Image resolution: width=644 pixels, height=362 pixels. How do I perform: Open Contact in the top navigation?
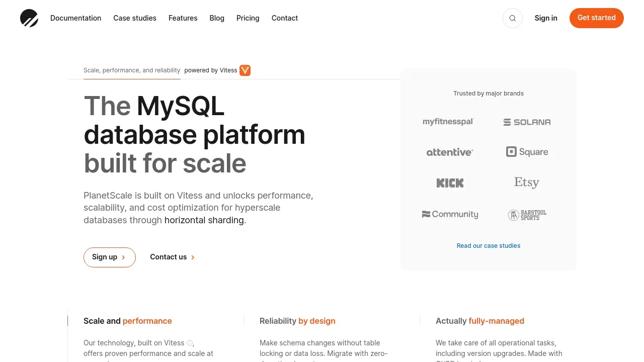(x=285, y=18)
